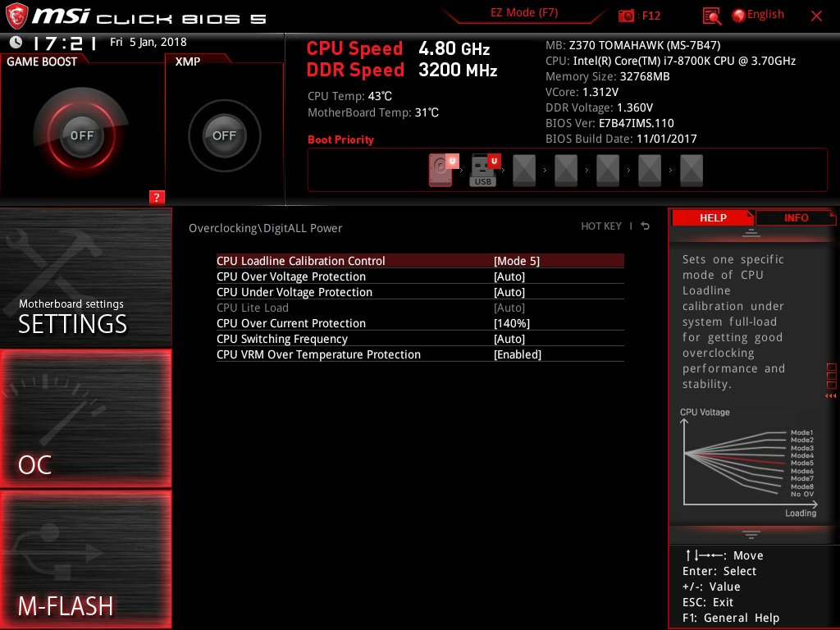This screenshot has height=630, width=840.
Task: Select the CPU Switching Frequency label
Action: 282,339
